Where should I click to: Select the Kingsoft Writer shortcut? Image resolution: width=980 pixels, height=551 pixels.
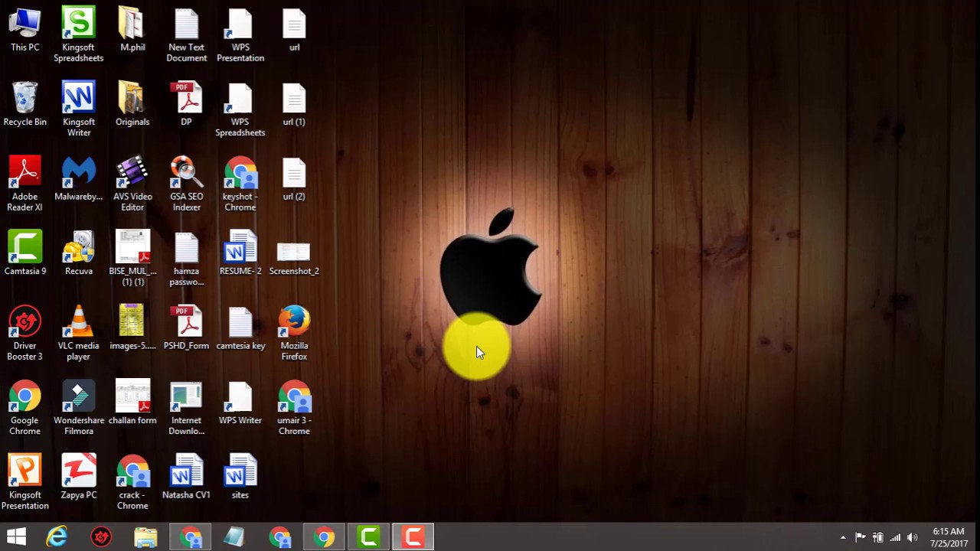(x=78, y=109)
